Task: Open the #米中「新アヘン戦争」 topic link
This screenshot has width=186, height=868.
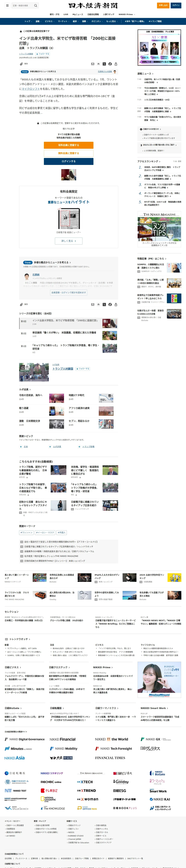Action: (x=135, y=21)
